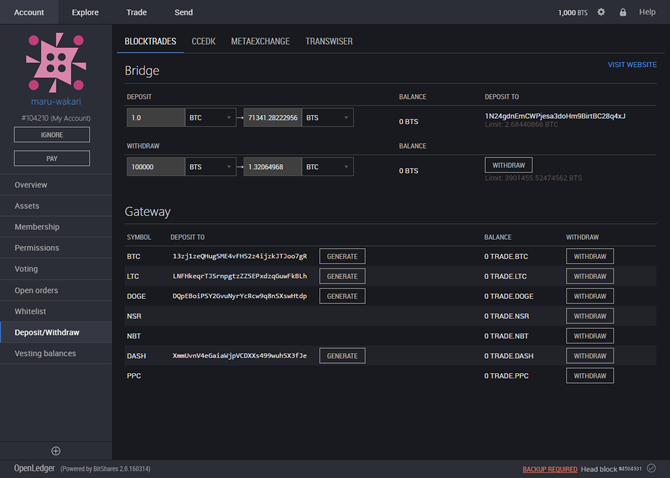Switch to the TRANSWISER tab
670x478 pixels.
pyautogui.click(x=329, y=41)
